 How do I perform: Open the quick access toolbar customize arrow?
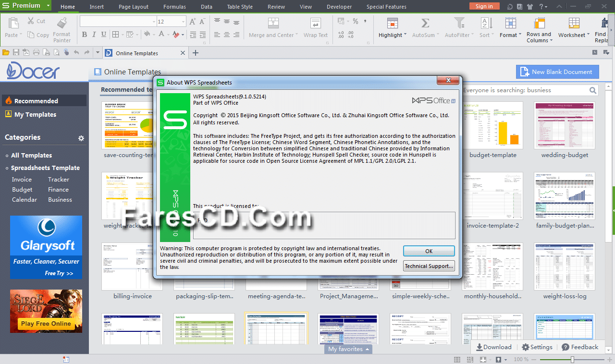[98, 52]
